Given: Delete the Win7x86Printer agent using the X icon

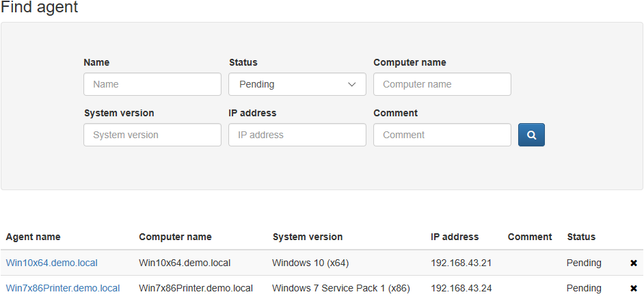Looking at the screenshot, I should pyautogui.click(x=633, y=288).
